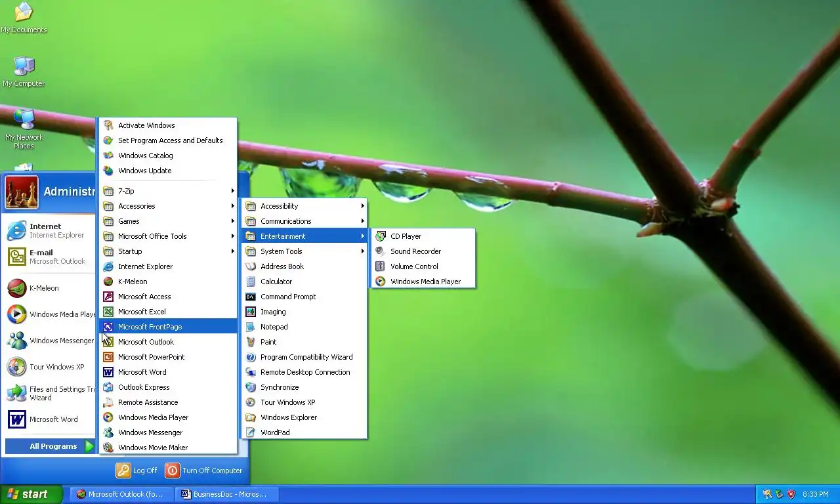Launch Paint
Image resolution: width=840 pixels, height=504 pixels.
304,342
